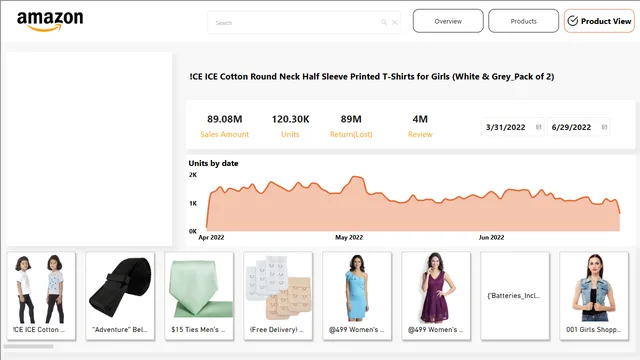Viewport: 640px width, 360px height.
Task: Click the Amazon logo
Action: point(50,21)
